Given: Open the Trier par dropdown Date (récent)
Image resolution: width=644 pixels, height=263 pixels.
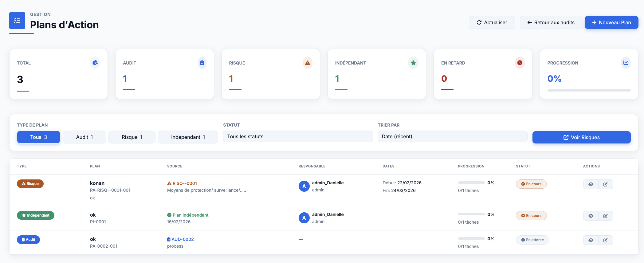Looking at the screenshot, I should [x=452, y=137].
